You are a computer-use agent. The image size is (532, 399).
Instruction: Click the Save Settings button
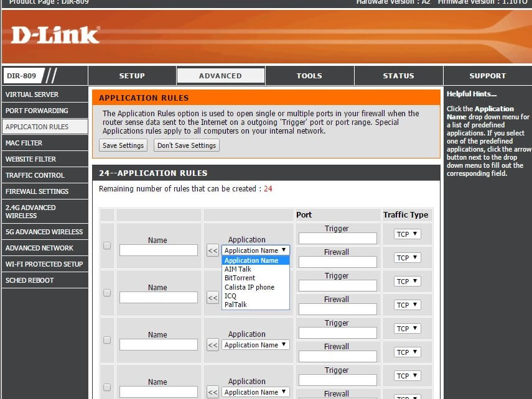point(123,145)
